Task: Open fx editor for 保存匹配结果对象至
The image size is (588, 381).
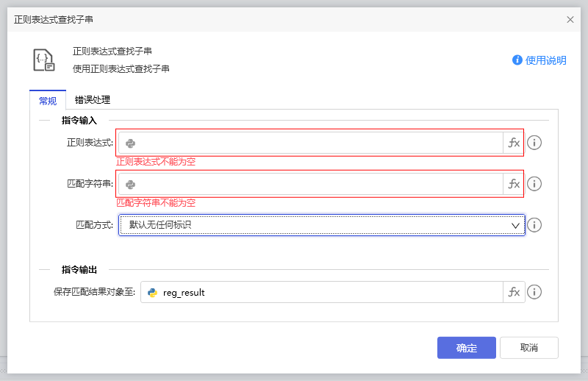Action: (x=514, y=293)
